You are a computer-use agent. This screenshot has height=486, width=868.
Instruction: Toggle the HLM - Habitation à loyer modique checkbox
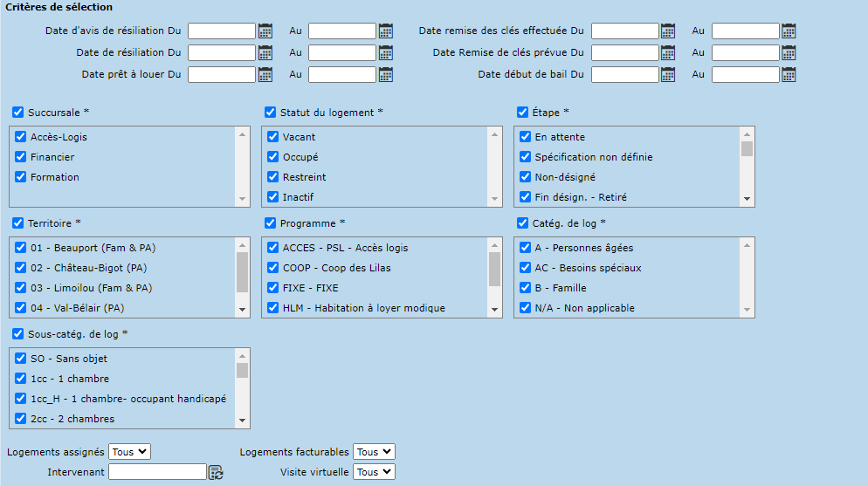coord(273,308)
